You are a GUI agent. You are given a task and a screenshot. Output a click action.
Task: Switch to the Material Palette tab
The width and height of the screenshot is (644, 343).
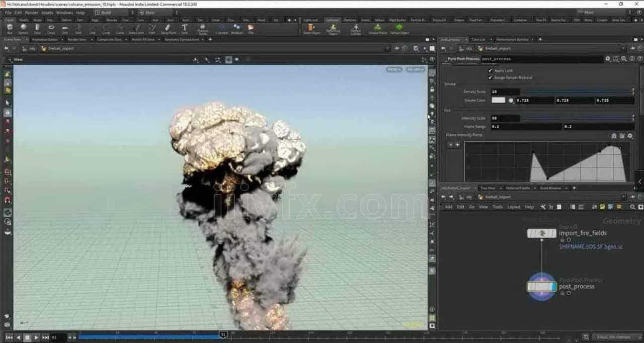[518, 188]
